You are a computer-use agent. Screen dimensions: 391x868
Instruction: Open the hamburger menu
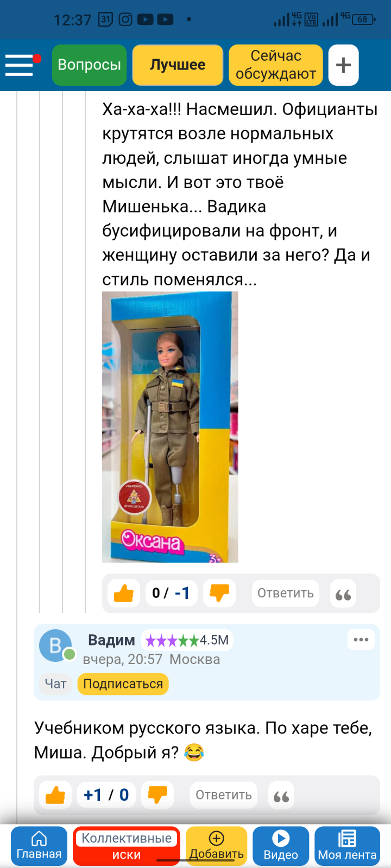click(20, 65)
